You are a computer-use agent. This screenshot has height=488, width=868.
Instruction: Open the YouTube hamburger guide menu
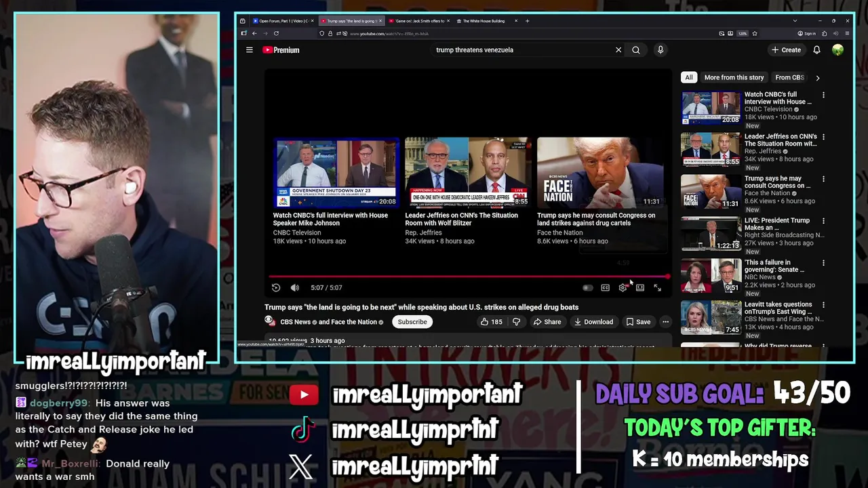click(250, 49)
